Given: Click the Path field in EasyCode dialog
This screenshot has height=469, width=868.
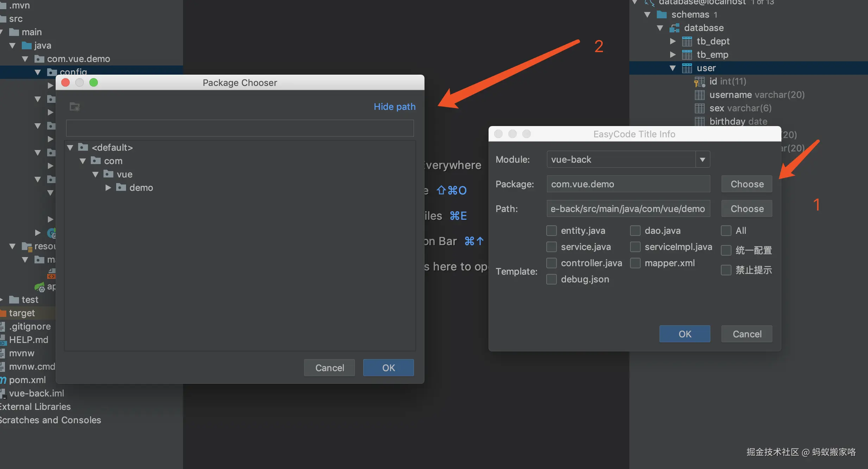Looking at the screenshot, I should [x=628, y=209].
